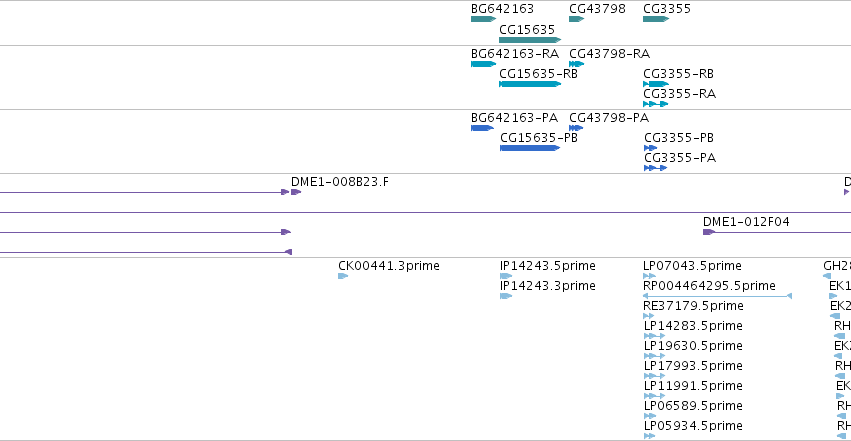Click the IP14243.3prime EST label
The image size is (851, 441).
click(548, 286)
